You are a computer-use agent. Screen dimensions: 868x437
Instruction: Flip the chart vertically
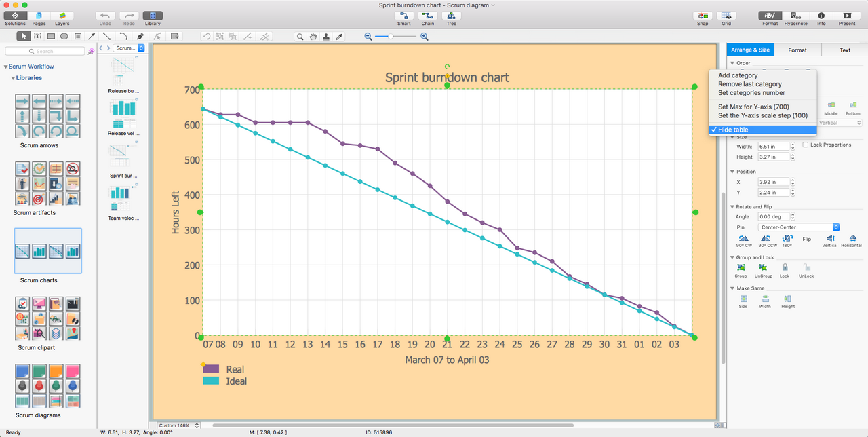829,239
